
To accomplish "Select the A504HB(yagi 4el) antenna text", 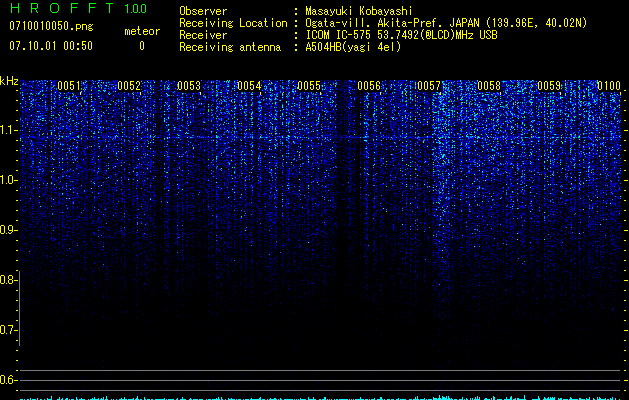I will (353, 47).
